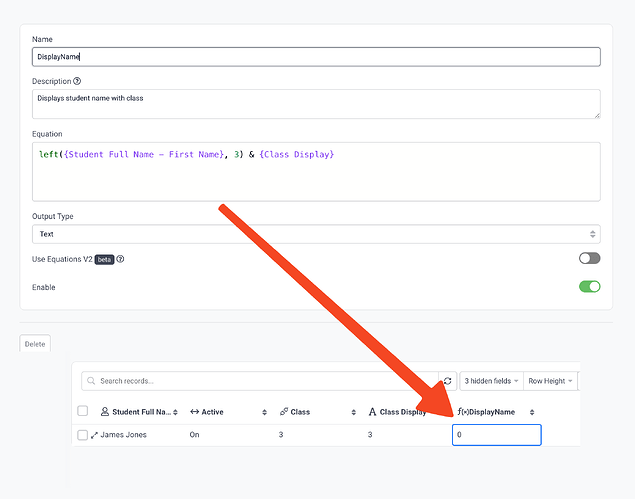Open the Output Type dropdown

(x=316, y=234)
